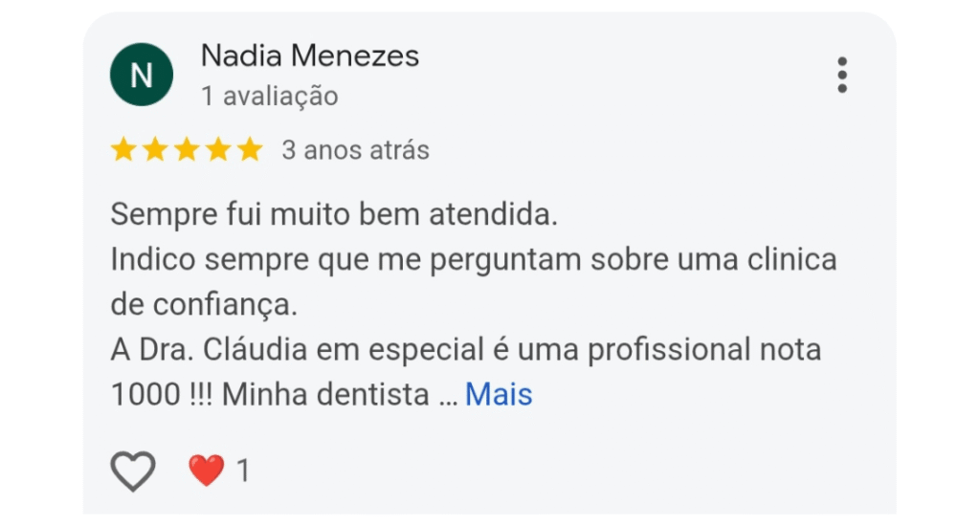
Task: Click the "1 avaliação" reviewer count
Action: click(269, 97)
